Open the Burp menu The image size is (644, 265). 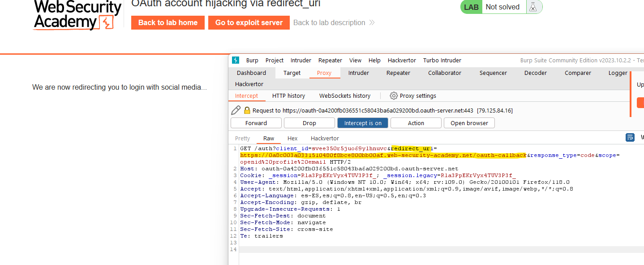click(252, 60)
